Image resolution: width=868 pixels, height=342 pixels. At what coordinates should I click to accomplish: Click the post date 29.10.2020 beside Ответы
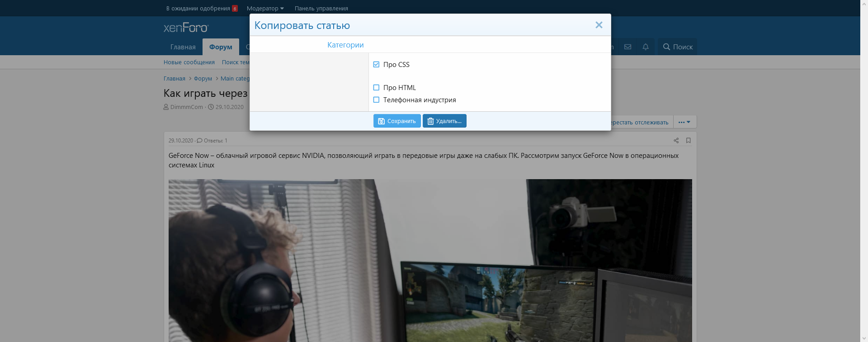(x=181, y=141)
